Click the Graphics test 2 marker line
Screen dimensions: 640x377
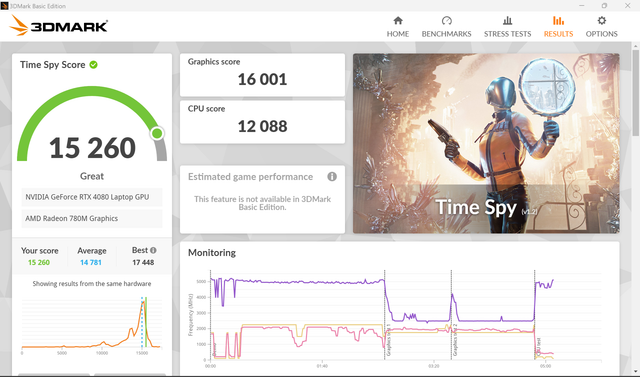[451, 315]
